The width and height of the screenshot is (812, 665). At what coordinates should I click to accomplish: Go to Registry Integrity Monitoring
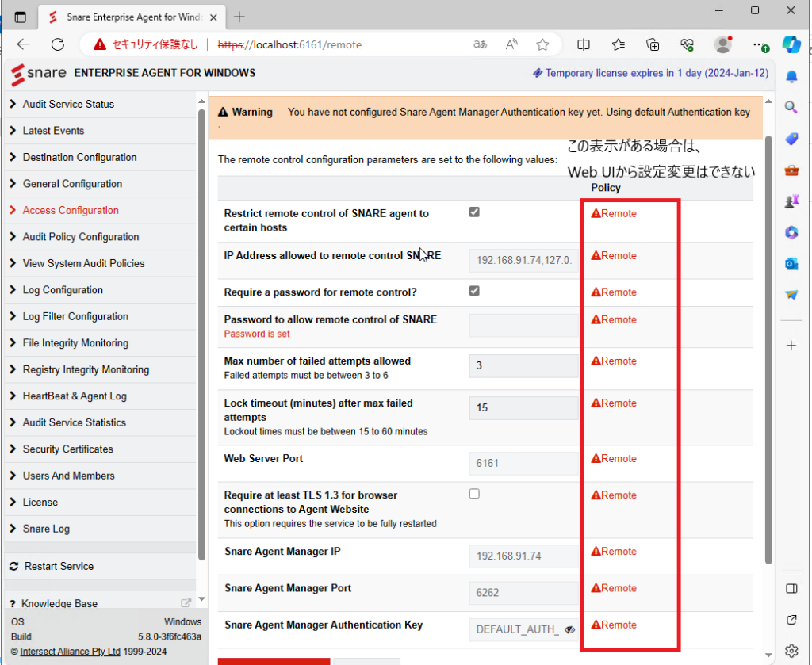tap(101, 369)
